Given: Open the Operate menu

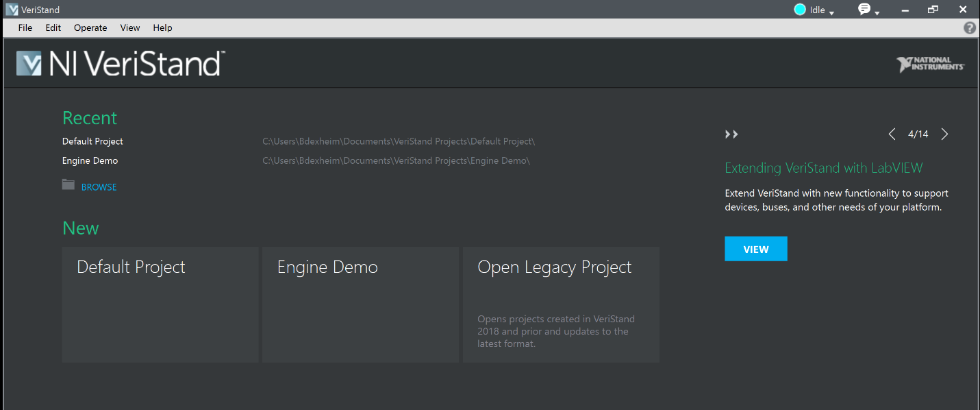Looking at the screenshot, I should click(90, 28).
